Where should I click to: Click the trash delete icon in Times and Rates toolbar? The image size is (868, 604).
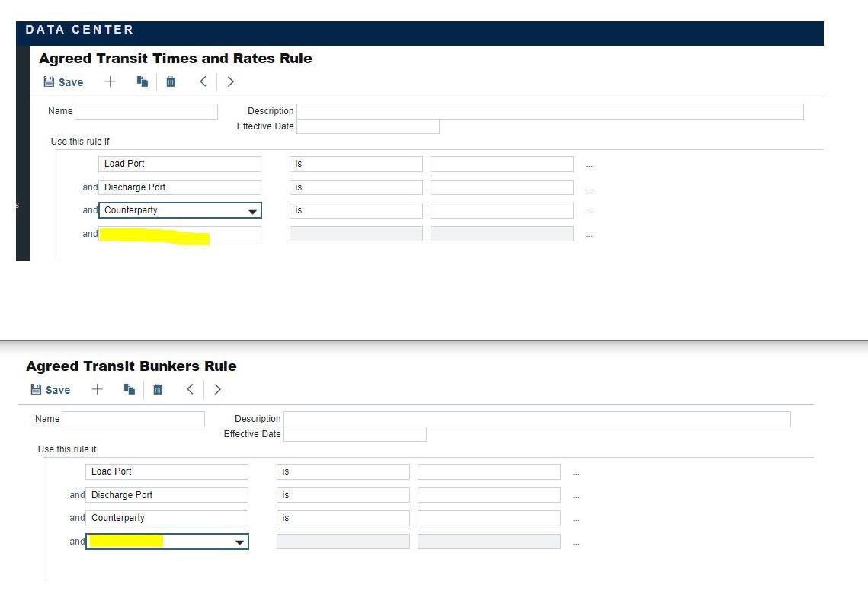(170, 81)
